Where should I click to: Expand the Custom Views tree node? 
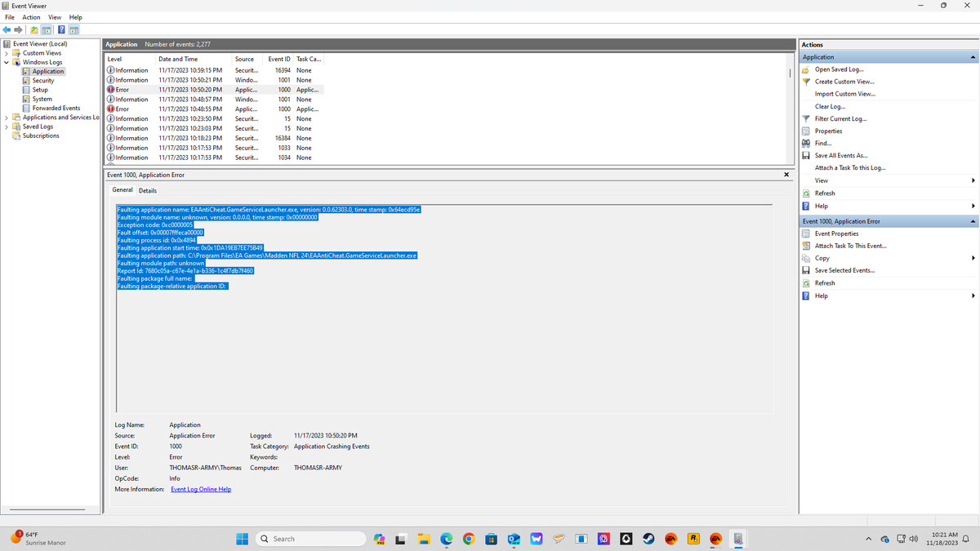7,53
